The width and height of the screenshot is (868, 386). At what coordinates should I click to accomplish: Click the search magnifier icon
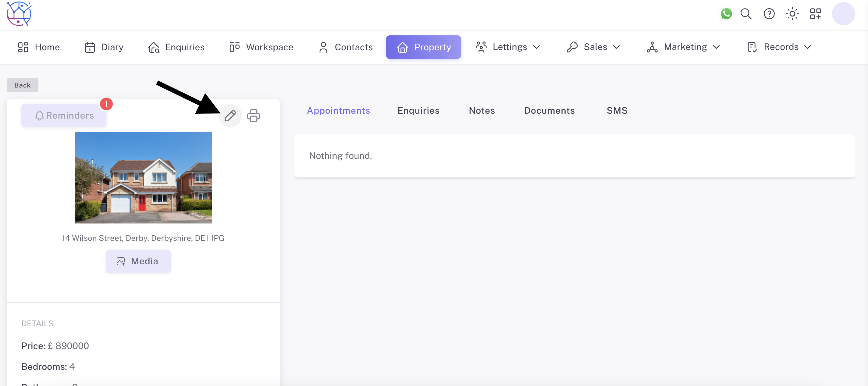pos(746,14)
